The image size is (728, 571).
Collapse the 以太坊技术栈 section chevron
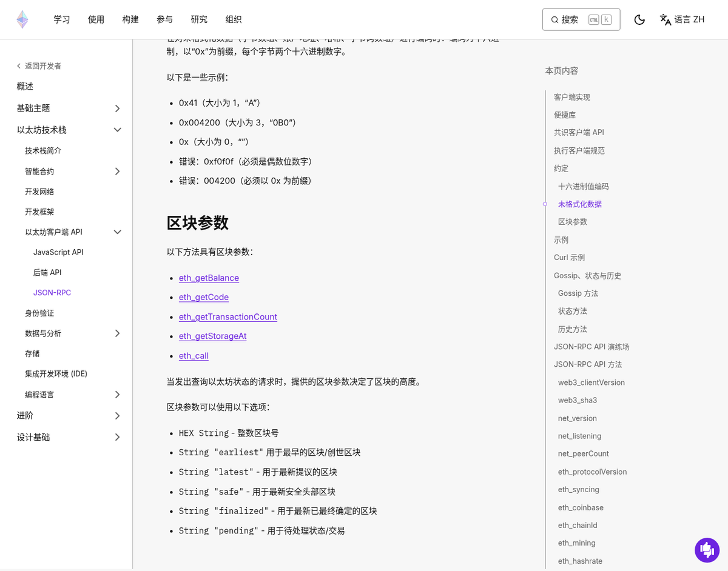click(x=118, y=130)
